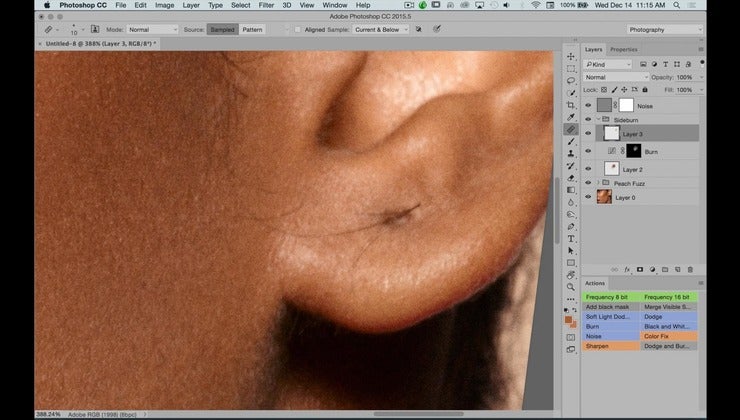Viewport: 740px width, 420px height.
Task: Select the Lasso tool
Action: [x=571, y=81]
